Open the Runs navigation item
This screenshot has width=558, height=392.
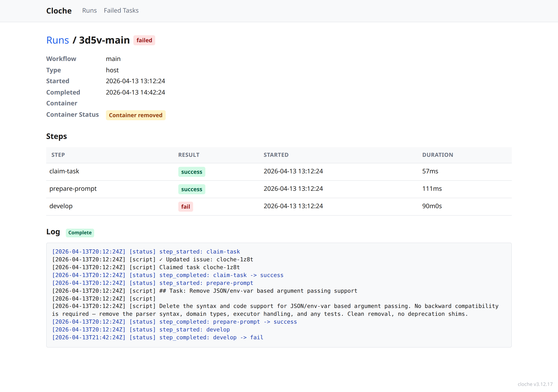(x=89, y=10)
